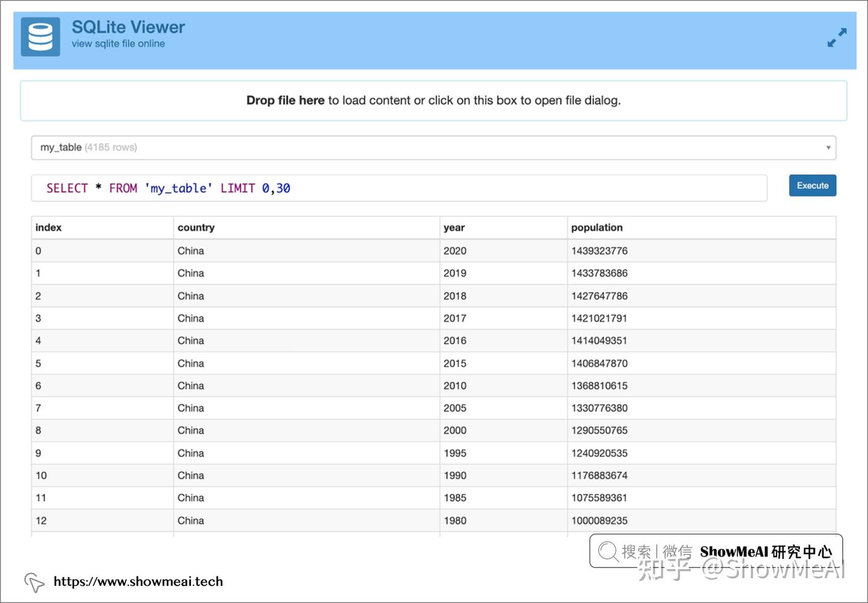Click year cell 2000

(504, 431)
